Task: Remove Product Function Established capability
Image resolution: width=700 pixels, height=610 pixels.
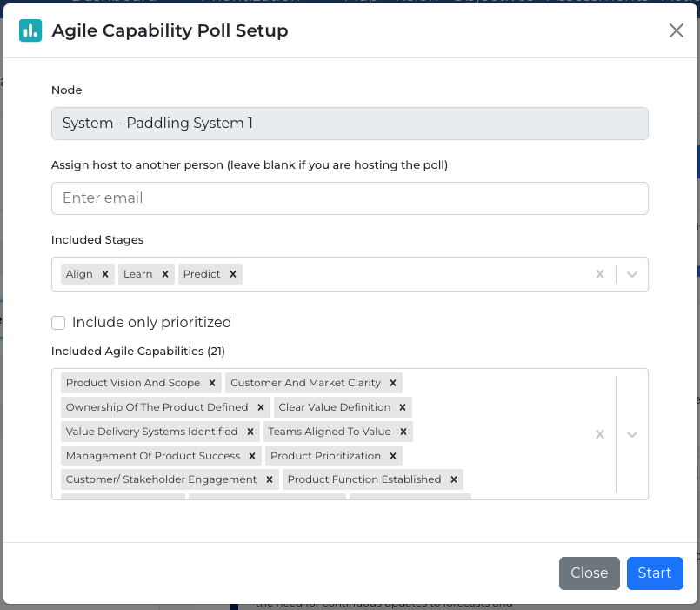Action: pos(454,479)
